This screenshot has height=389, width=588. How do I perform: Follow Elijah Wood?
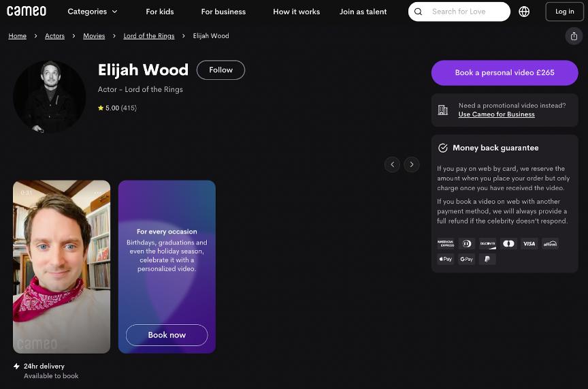(220, 70)
